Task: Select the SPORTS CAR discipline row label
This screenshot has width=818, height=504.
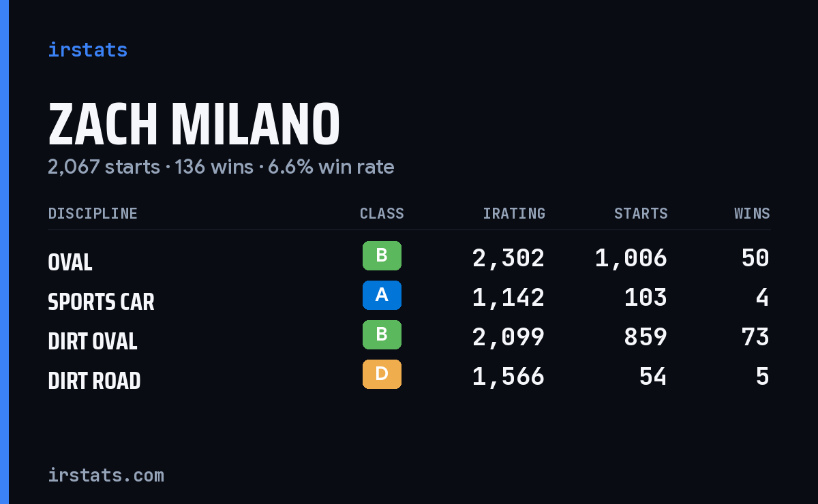Action: [x=101, y=302]
